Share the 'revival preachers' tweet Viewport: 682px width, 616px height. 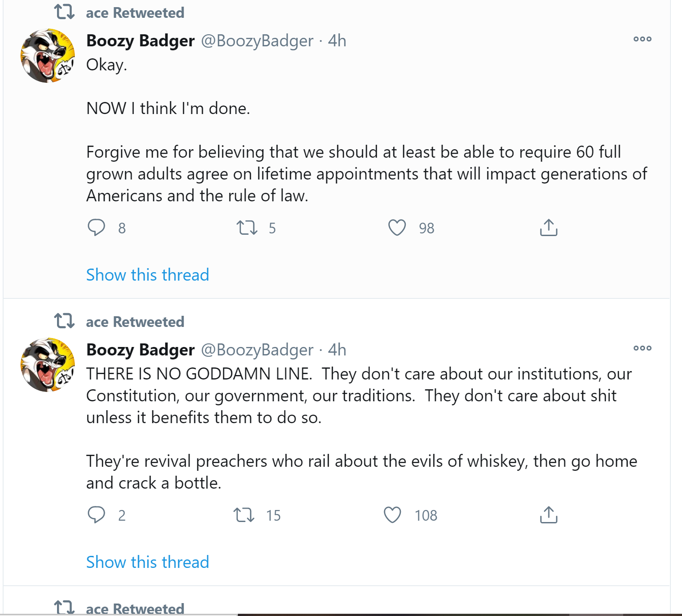pos(548,514)
